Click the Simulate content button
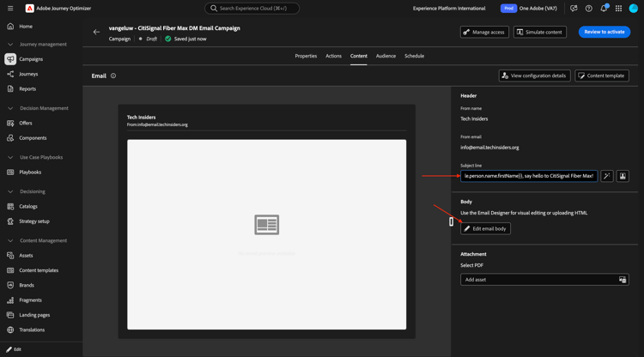Screen dimensions: 644x357 click(540, 32)
